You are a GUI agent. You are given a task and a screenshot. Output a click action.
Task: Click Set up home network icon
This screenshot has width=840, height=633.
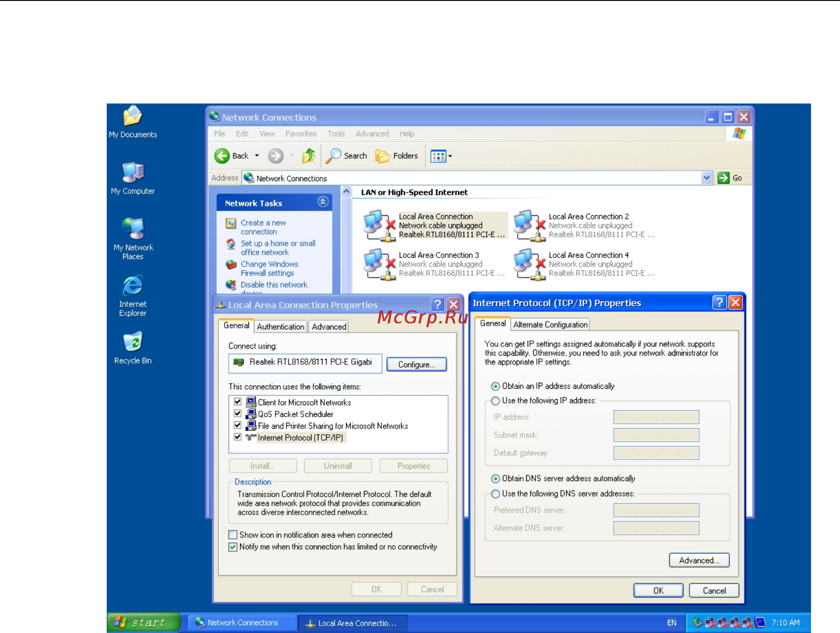click(x=231, y=244)
